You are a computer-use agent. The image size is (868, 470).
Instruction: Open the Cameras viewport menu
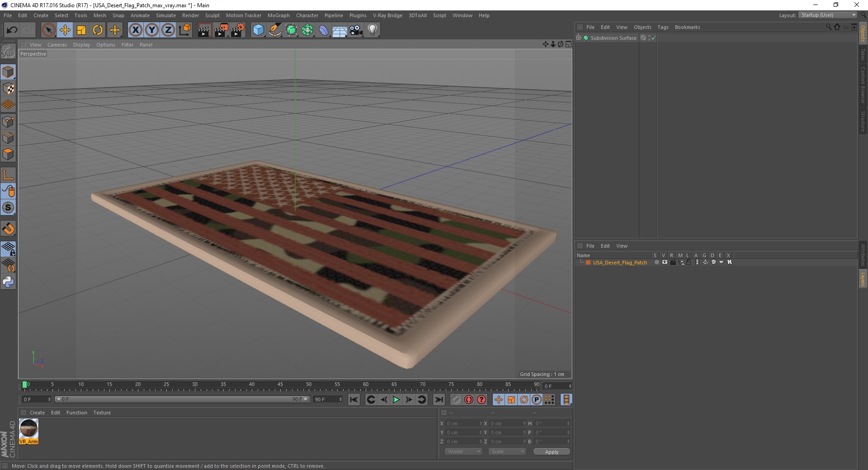click(57, 45)
